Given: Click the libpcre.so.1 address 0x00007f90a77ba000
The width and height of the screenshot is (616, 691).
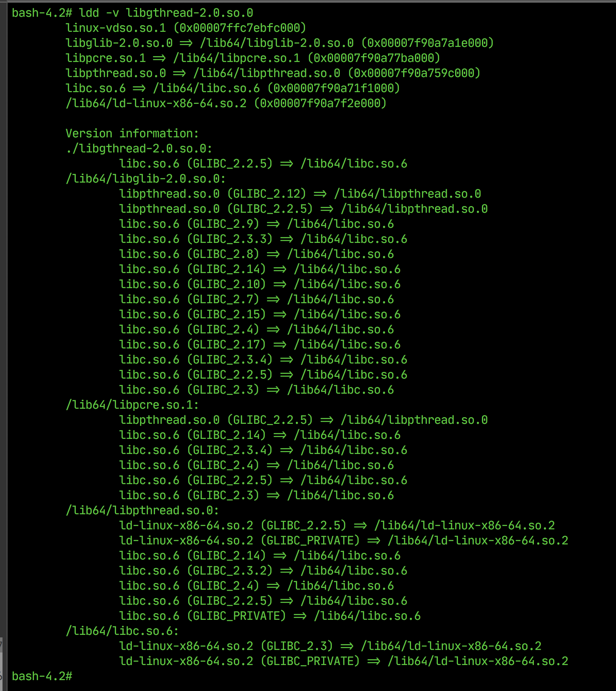Looking at the screenshot, I should [x=374, y=58].
